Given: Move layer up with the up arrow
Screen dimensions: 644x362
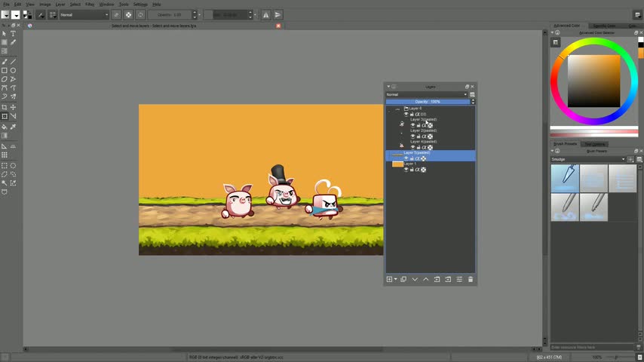Looking at the screenshot, I should point(426,279).
